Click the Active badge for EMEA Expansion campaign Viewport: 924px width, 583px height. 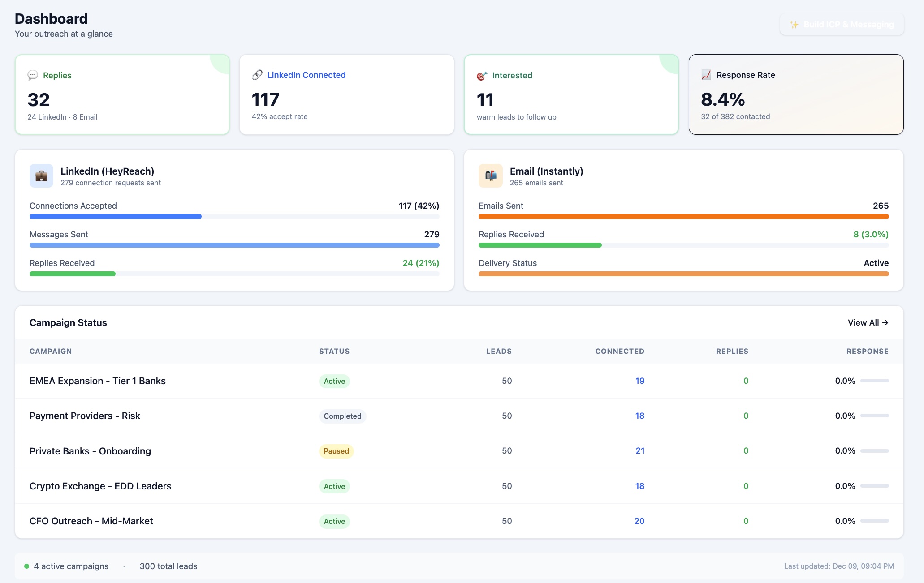(334, 381)
